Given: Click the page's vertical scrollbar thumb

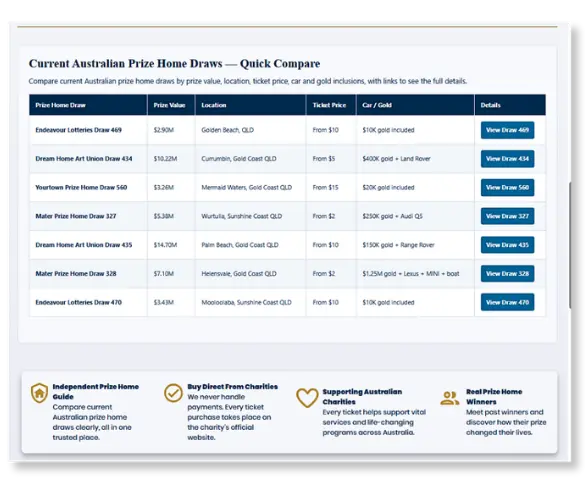Looking at the screenshot, I should [x=570, y=246].
